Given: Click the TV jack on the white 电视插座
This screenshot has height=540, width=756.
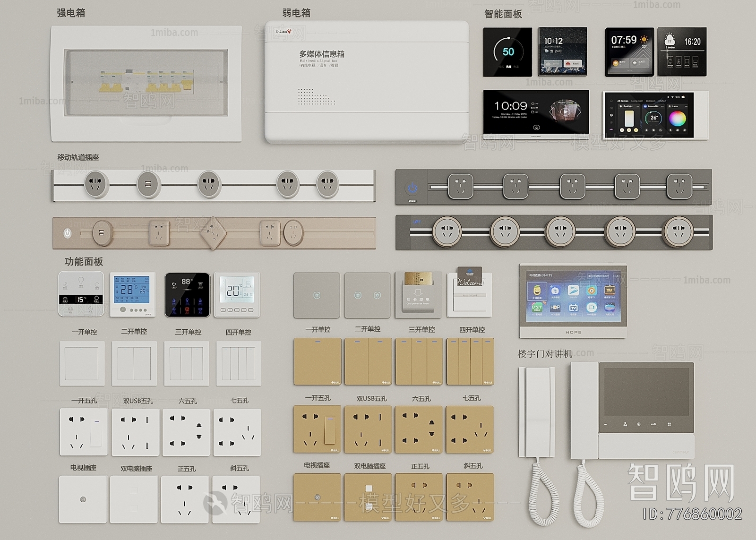Looking at the screenshot, I should [83, 499].
